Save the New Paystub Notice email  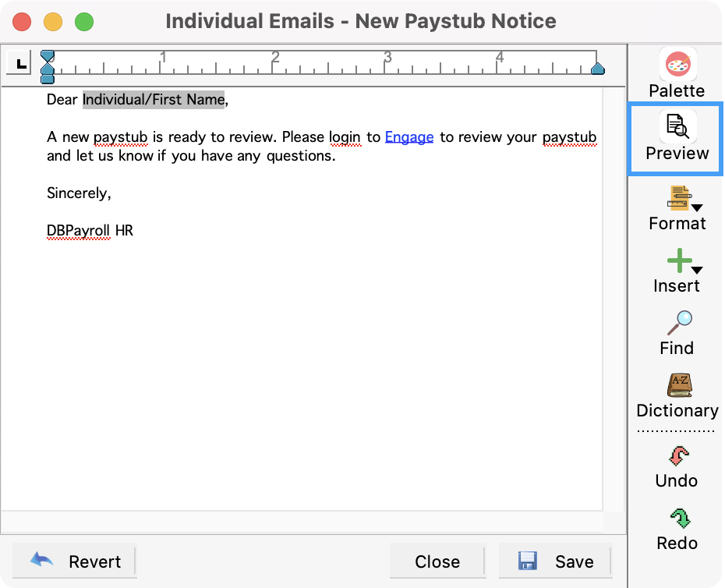(555, 561)
